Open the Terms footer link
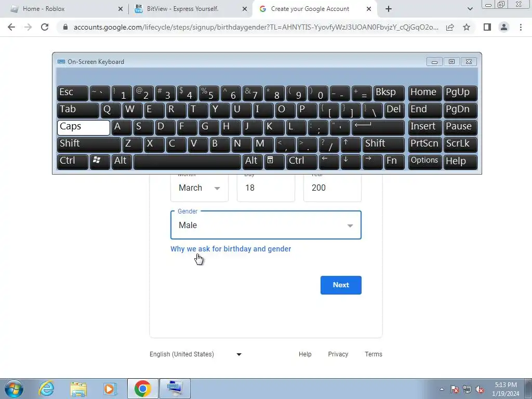The width and height of the screenshot is (532, 399). [373, 354]
